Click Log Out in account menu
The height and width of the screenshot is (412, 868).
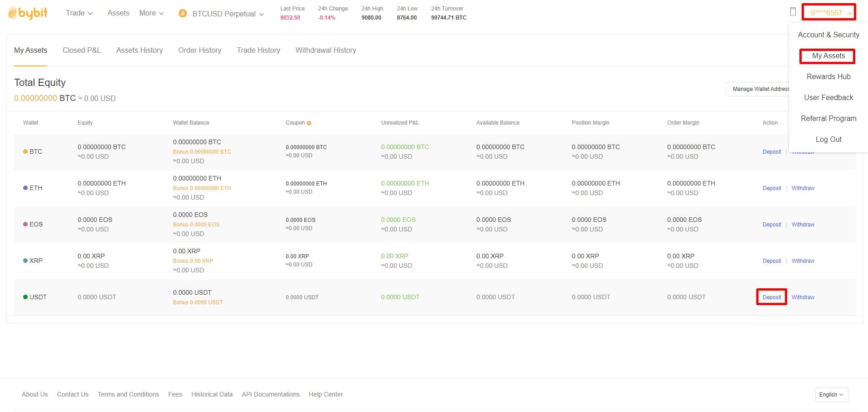click(828, 139)
